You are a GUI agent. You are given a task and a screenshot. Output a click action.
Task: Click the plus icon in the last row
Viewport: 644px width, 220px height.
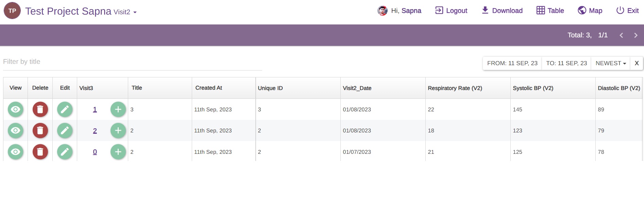click(x=118, y=152)
